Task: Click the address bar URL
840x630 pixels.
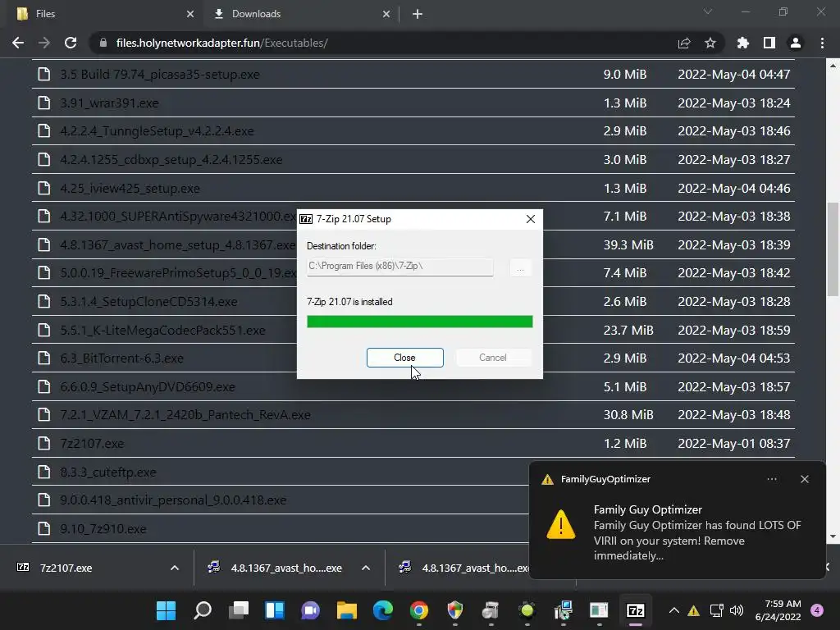Action: coord(221,43)
